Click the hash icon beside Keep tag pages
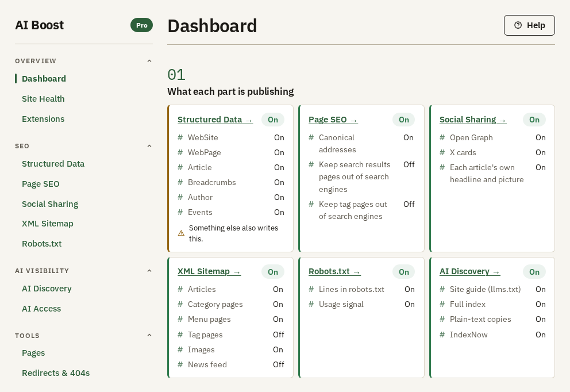The height and width of the screenshot is (392, 570). (x=311, y=205)
